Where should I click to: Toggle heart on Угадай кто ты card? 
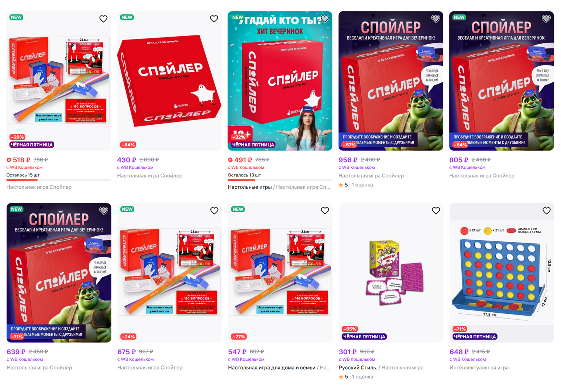325,19
